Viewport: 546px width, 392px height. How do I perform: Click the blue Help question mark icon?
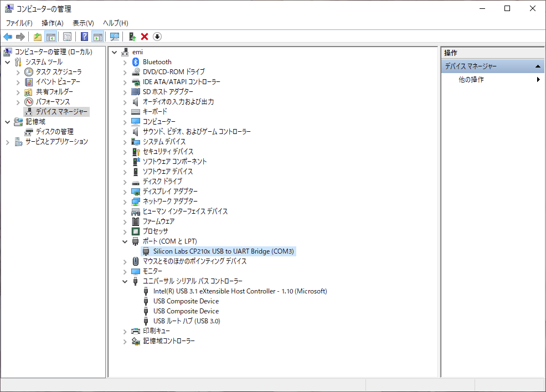[x=84, y=37]
